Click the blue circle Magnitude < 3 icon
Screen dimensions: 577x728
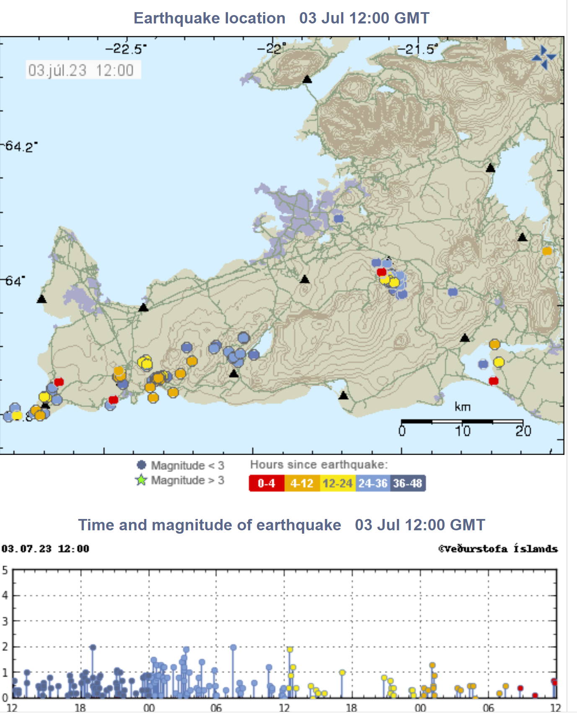point(142,465)
